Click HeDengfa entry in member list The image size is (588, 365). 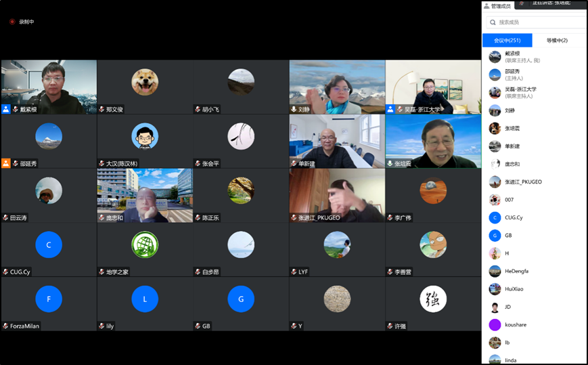tap(517, 271)
